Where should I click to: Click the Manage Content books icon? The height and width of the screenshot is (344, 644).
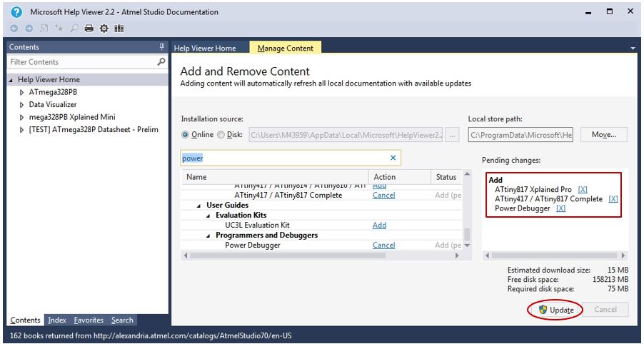point(119,29)
